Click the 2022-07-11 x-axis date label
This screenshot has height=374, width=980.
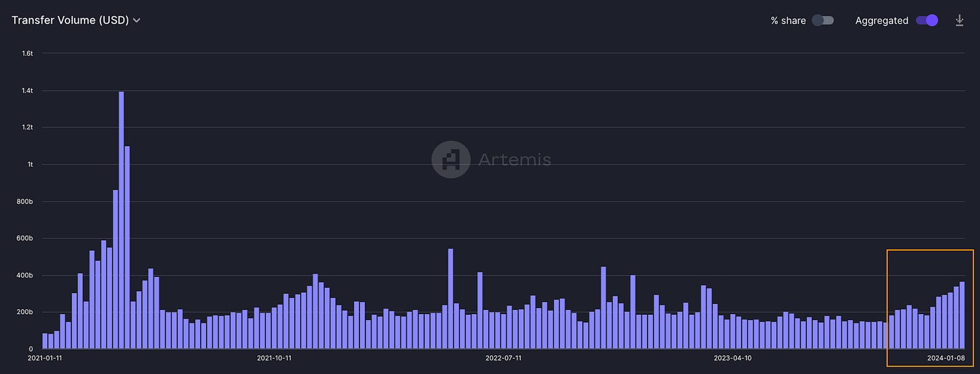point(503,358)
